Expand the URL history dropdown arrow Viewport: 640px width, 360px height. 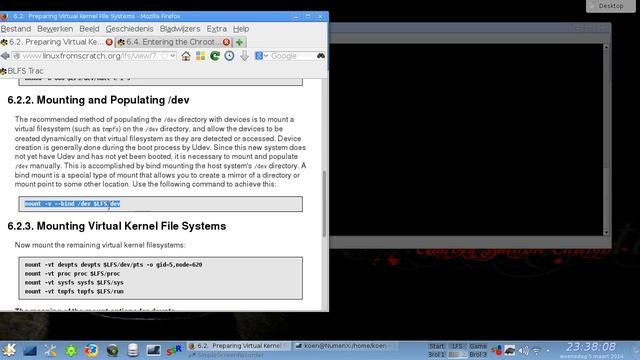tap(173, 56)
